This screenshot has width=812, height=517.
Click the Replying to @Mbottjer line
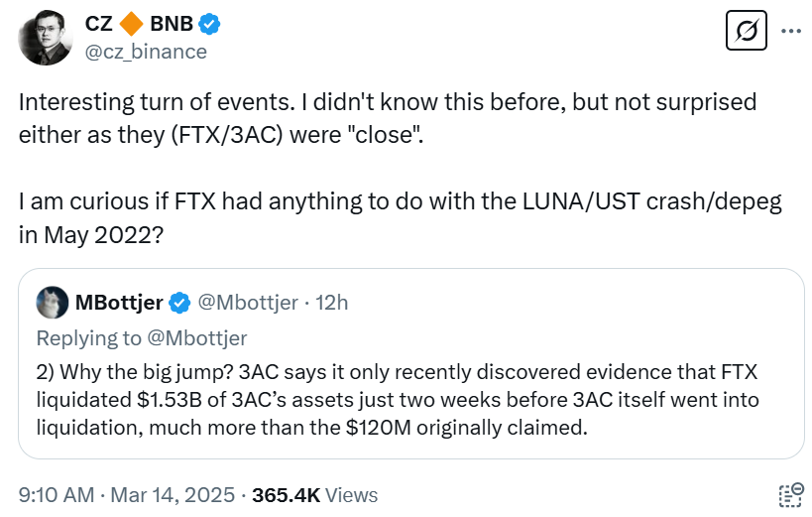click(142, 338)
